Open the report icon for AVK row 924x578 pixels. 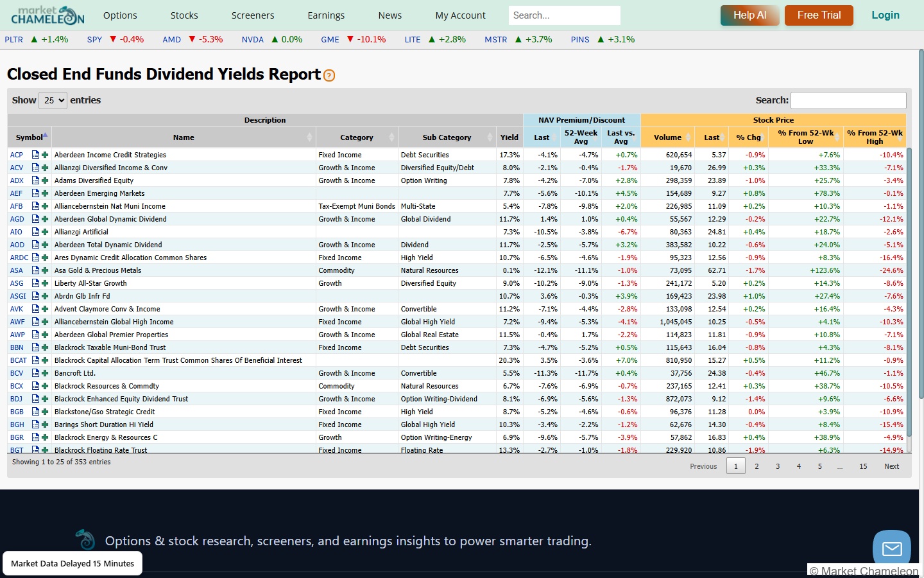pyautogui.click(x=36, y=309)
